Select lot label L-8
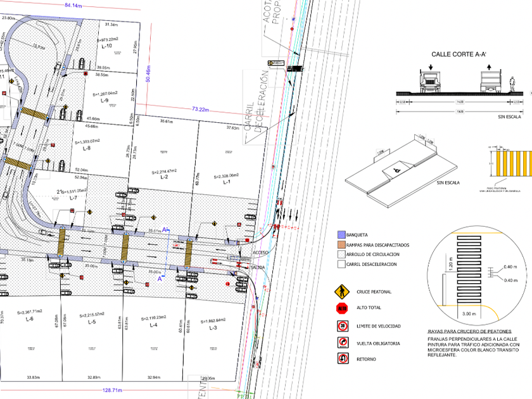Screen dimensions: 532x399 click(x=87, y=148)
